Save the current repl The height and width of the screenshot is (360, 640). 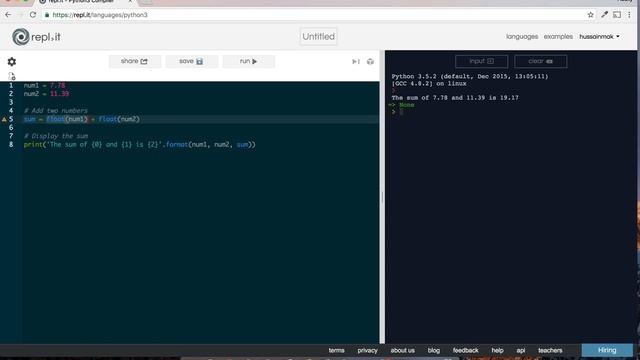191,61
